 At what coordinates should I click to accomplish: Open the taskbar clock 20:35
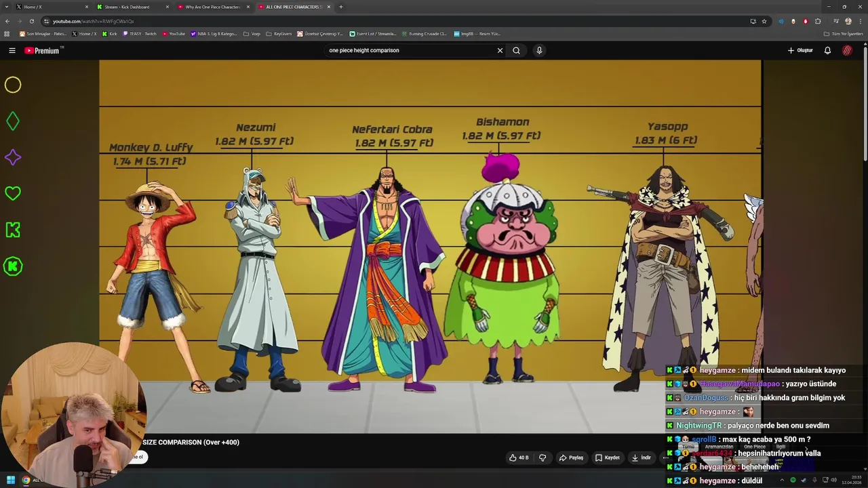[852, 480]
